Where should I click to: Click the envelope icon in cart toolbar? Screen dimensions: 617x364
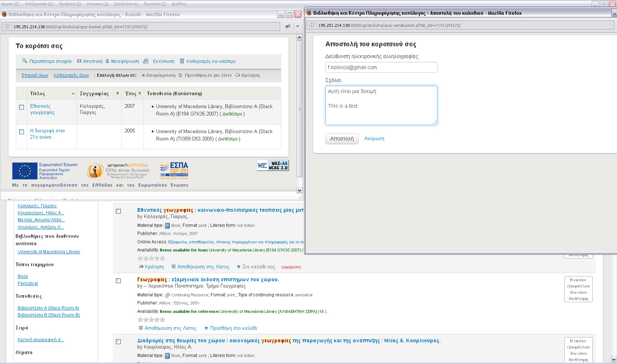coord(80,61)
